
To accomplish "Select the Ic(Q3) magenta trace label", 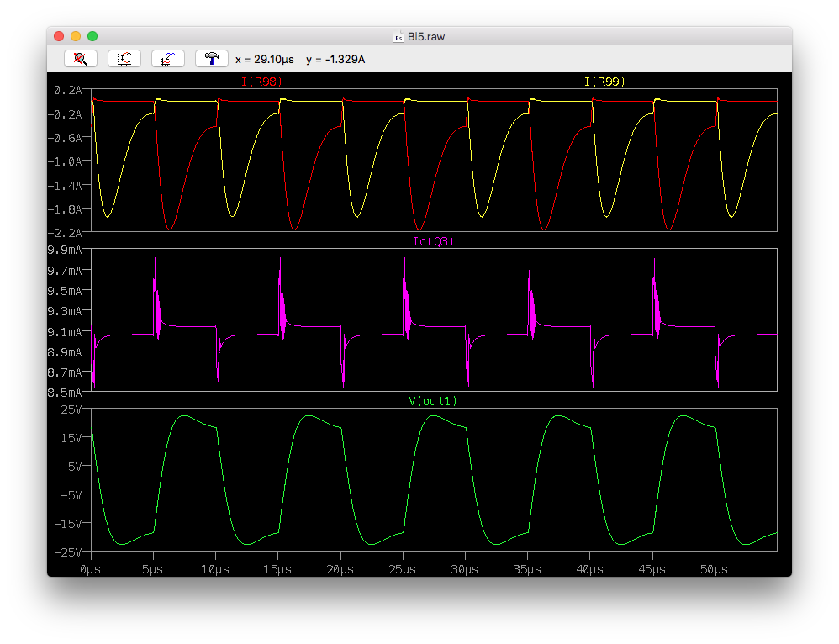I will pyautogui.click(x=434, y=241).
